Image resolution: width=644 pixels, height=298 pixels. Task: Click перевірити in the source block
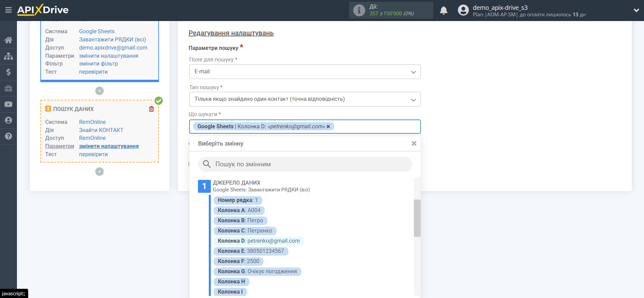coord(93,72)
